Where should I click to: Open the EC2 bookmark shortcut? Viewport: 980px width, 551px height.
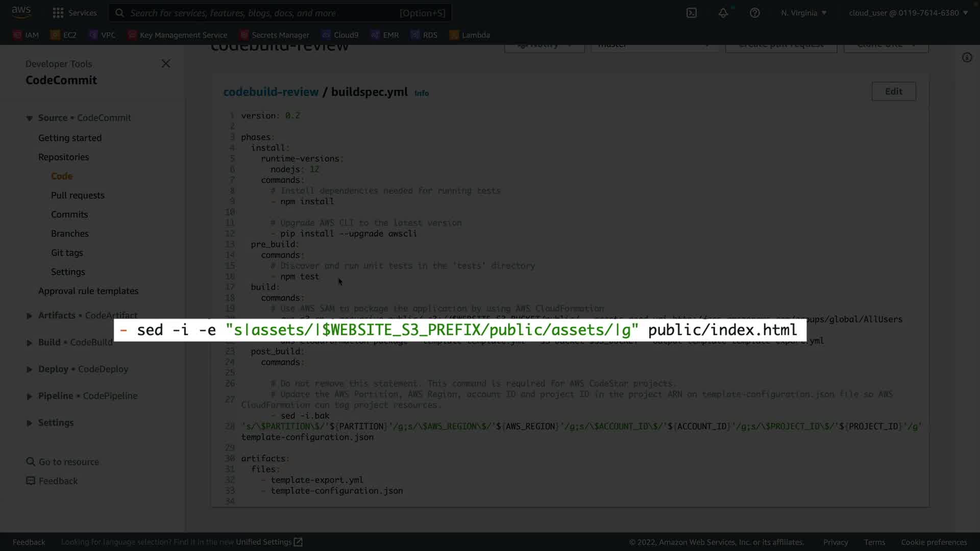(x=64, y=35)
